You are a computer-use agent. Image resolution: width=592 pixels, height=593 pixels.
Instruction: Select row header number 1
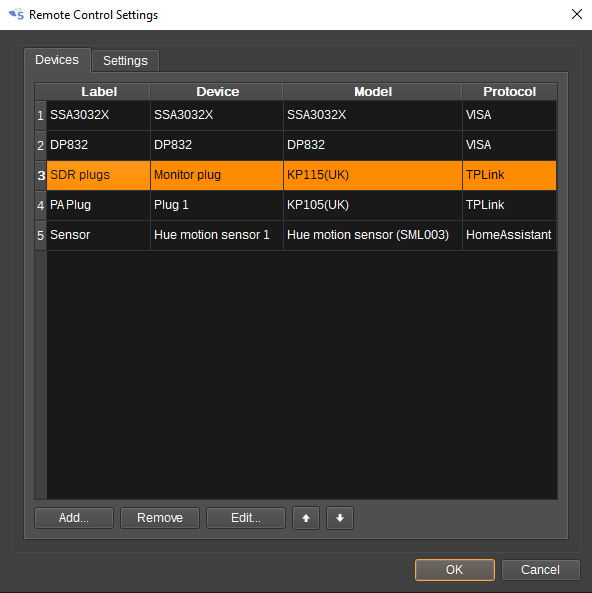(40, 115)
